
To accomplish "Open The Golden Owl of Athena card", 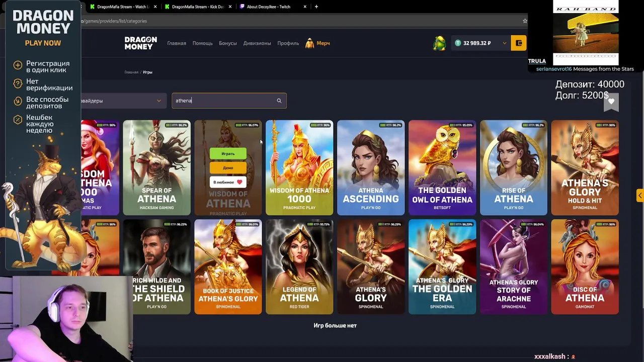I will (442, 168).
